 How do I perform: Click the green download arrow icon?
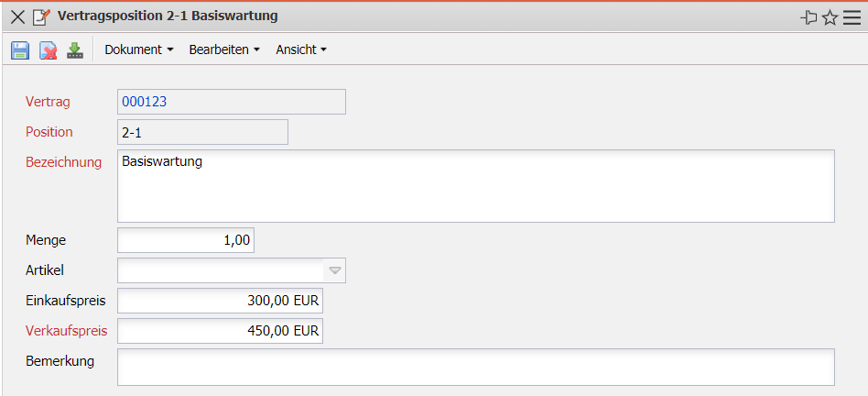75,50
